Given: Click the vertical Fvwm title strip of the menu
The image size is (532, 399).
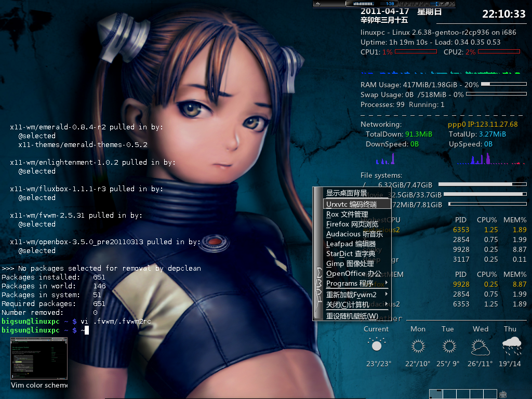Looking at the screenshot, I should [318, 254].
